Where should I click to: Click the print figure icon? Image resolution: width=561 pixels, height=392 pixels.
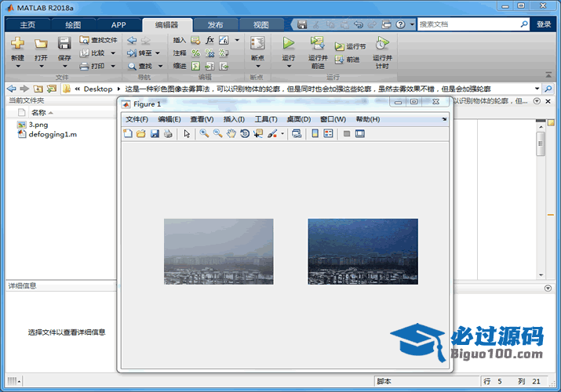[x=168, y=134]
